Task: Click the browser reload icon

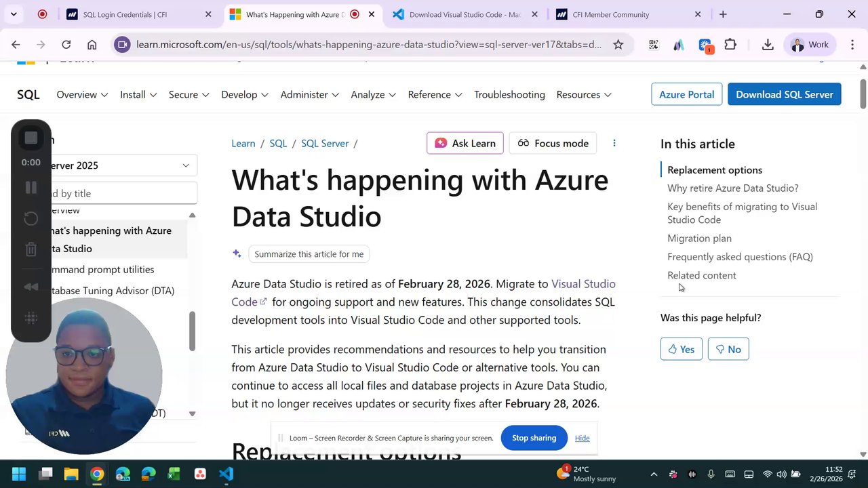Action: pyautogui.click(x=66, y=45)
